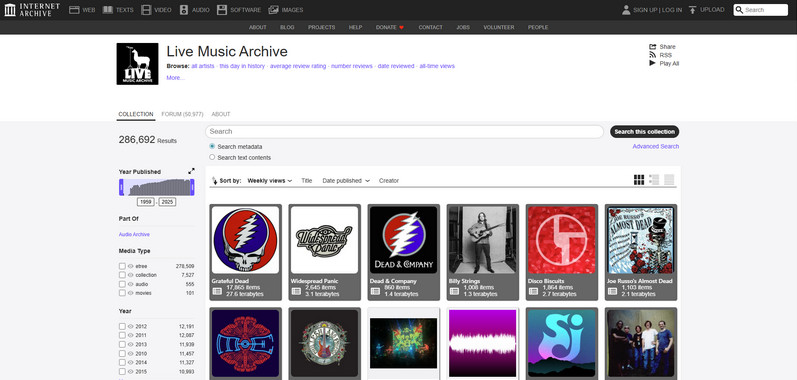Viewport: 797px width, 380px height.
Task: Open the Weekly views sort dropdown
Action: pos(269,180)
